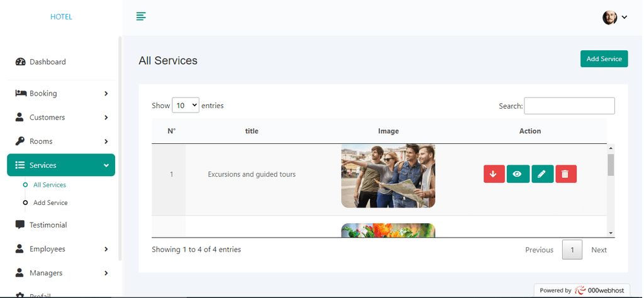Screen dimensions: 644x298
Task: Open the Show entries count dropdown
Action: click(x=186, y=106)
